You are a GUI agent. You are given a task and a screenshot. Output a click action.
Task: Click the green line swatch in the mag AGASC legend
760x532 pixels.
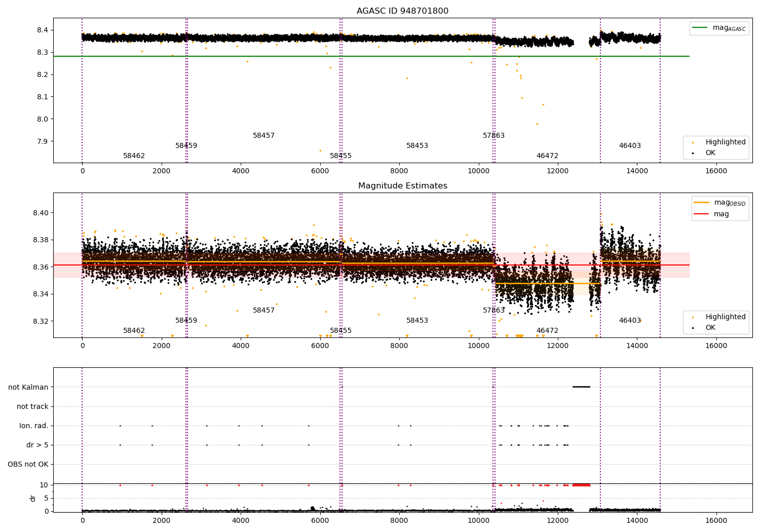700,28
